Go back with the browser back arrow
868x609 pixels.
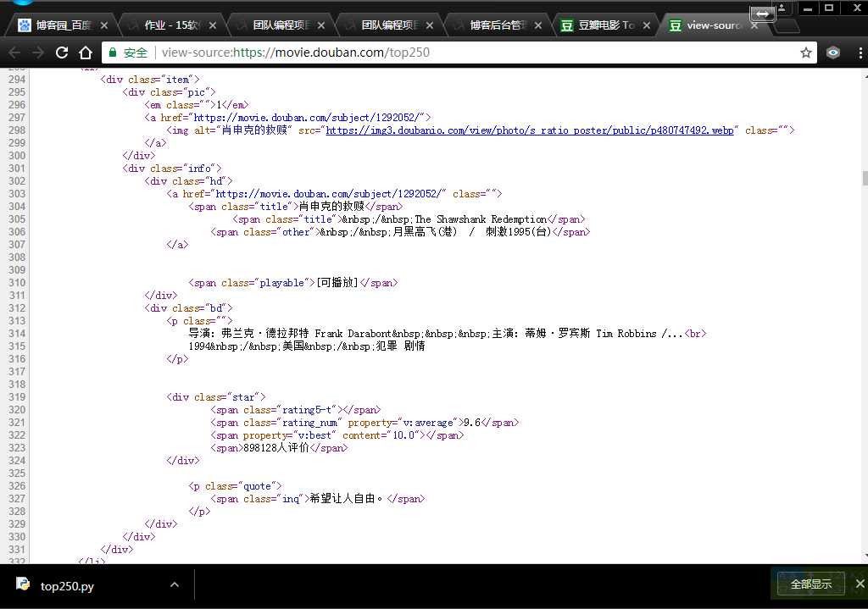[x=14, y=53]
